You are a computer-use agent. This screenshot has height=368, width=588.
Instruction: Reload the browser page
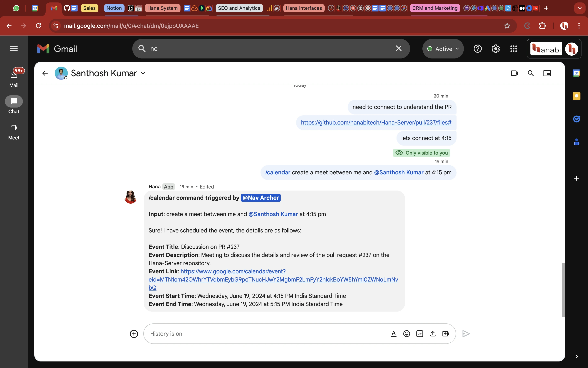click(38, 26)
